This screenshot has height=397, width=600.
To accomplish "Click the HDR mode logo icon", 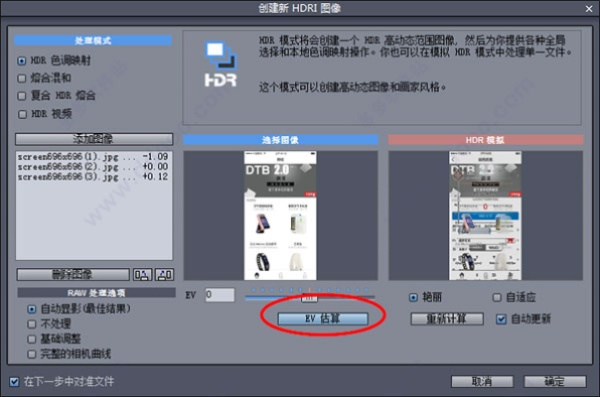I will coord(221,64).
